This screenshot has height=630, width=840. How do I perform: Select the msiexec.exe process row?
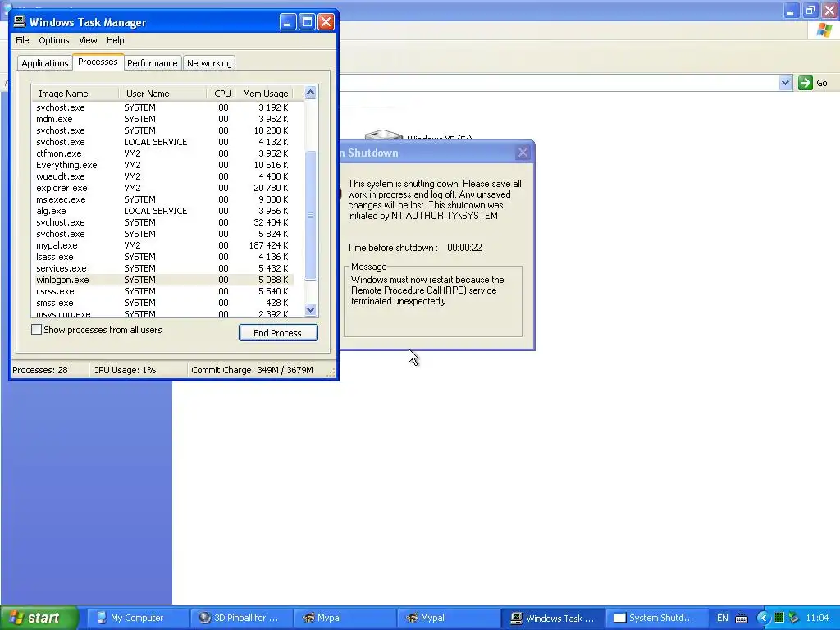click(x=163, y=199)
